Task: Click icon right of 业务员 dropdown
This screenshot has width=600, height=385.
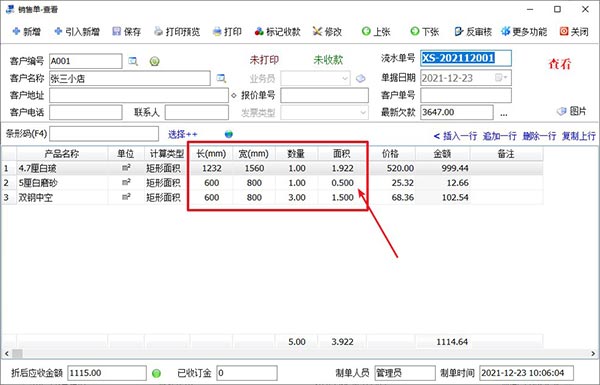Action: click(360, 78)
